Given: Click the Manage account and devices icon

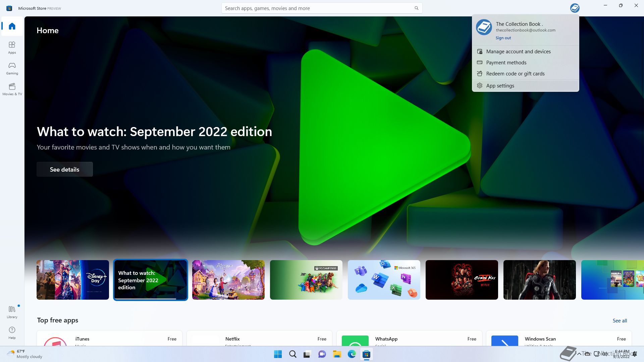Looking at the screenshot, I should [480, 52].
